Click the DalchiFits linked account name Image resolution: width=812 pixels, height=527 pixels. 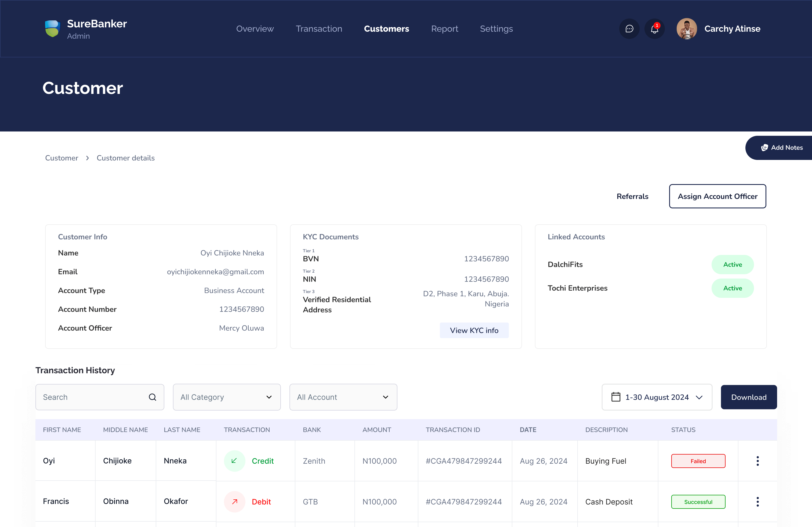[x=565, y=265]
